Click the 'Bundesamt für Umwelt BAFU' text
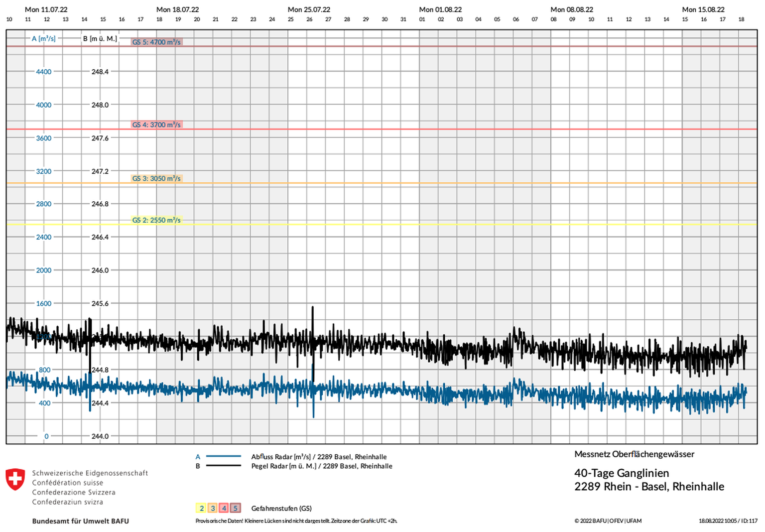 [81, 521]
